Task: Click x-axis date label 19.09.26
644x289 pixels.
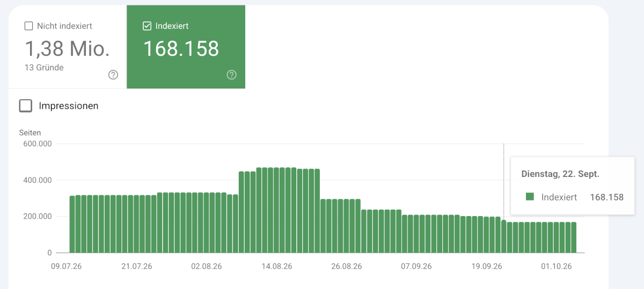Action: pyautogui.click(x=486, y=266)
